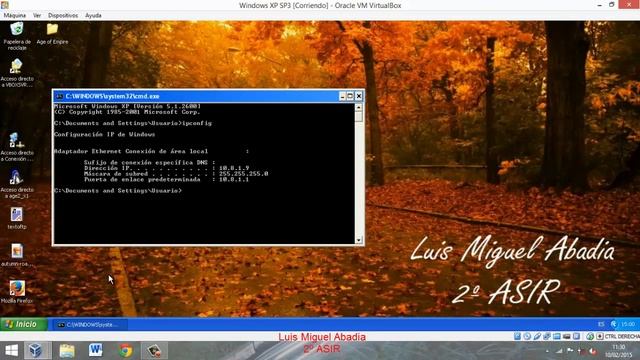The width and height of the screenshot is (640, 360).
Task: Open the Ayuda menu
Action: point(93,16)
